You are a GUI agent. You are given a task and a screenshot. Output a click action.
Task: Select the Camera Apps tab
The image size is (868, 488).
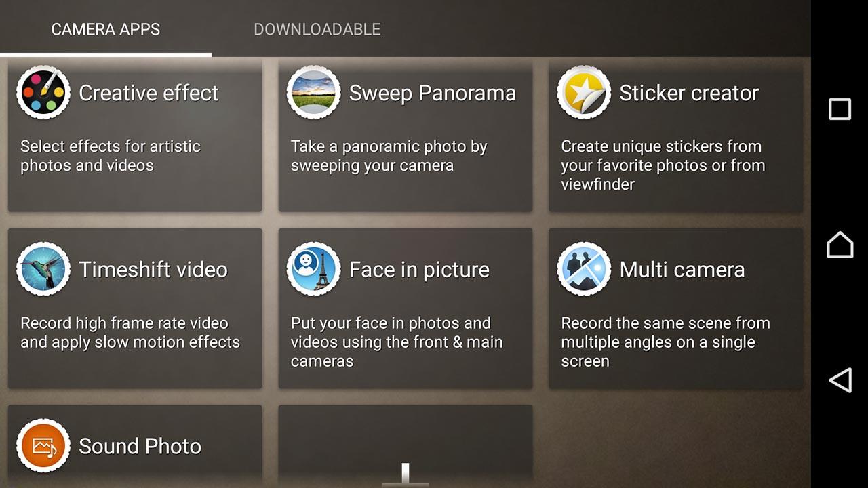click(106, 29)
